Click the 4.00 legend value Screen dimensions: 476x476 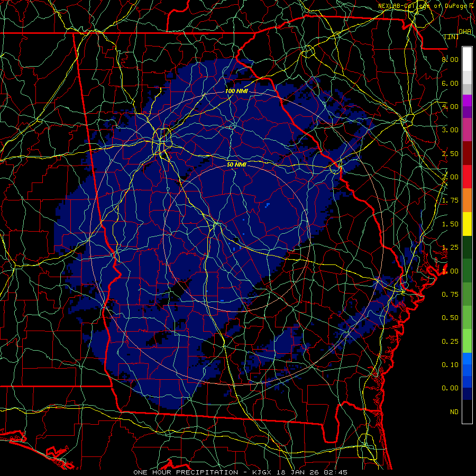[x=450, y=106]
